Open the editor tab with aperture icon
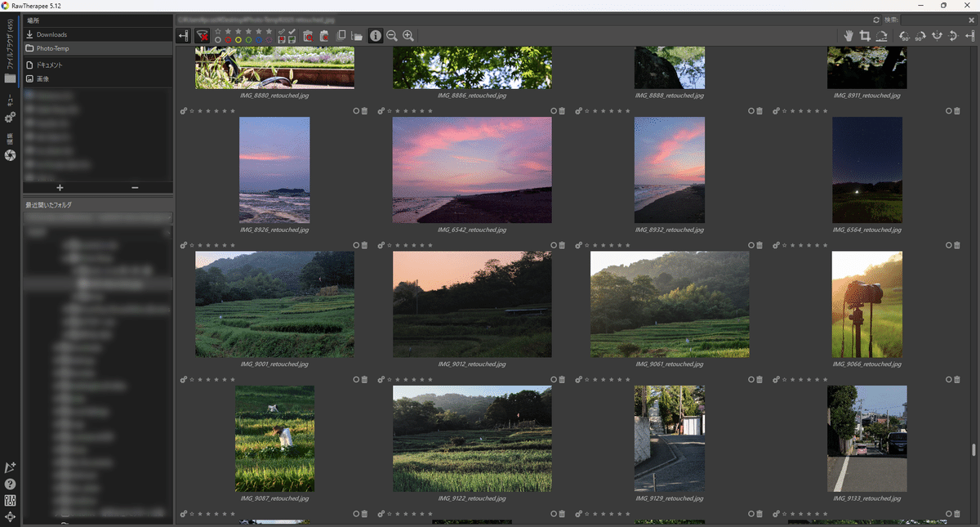The height and width of the screenshot is (527, 980). pos(11,155)
